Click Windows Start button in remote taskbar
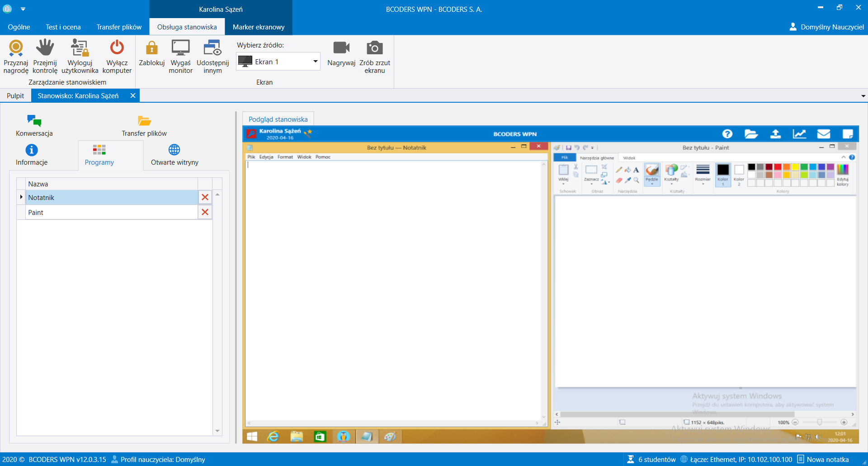Image resolution: width=868 pixels, height=466 pixels. tap(252, 436)
